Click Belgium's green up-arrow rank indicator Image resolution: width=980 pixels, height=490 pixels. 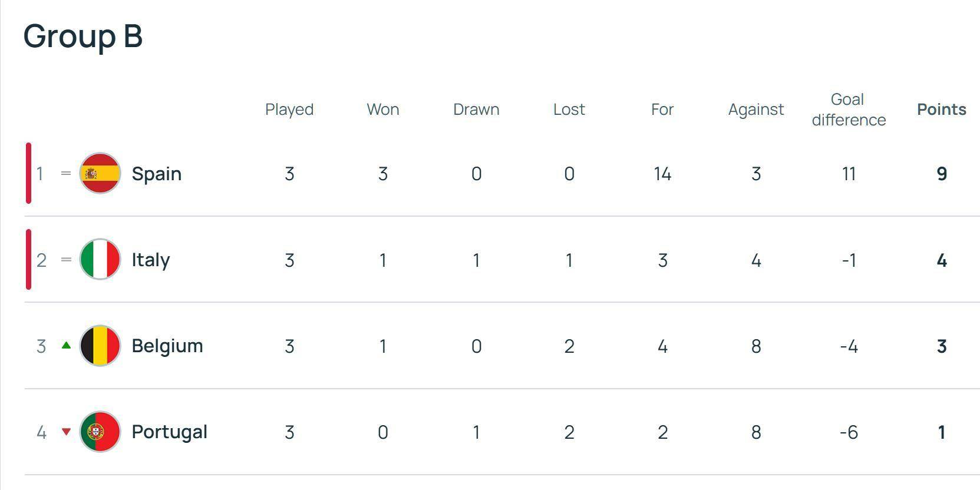click(x=66, y=346)
